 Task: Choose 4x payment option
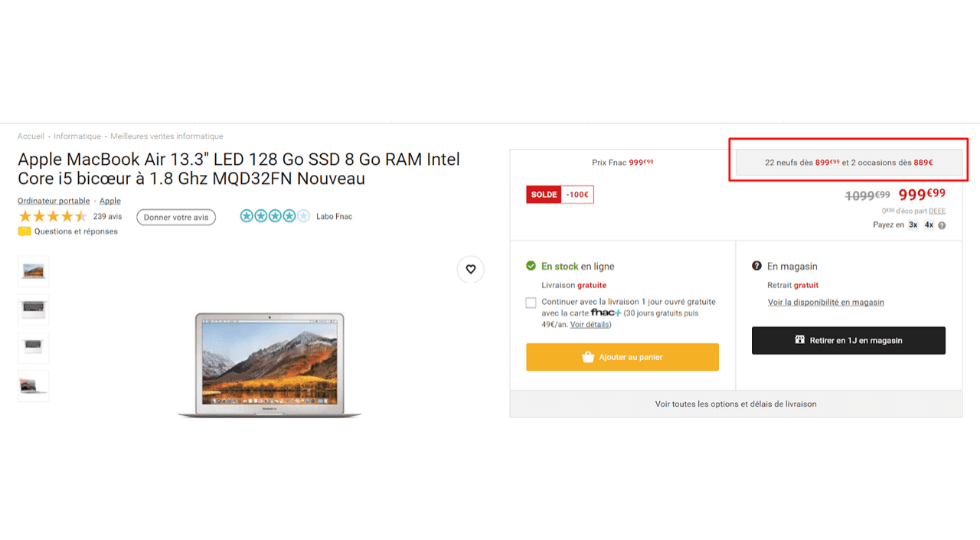point(929,225)
